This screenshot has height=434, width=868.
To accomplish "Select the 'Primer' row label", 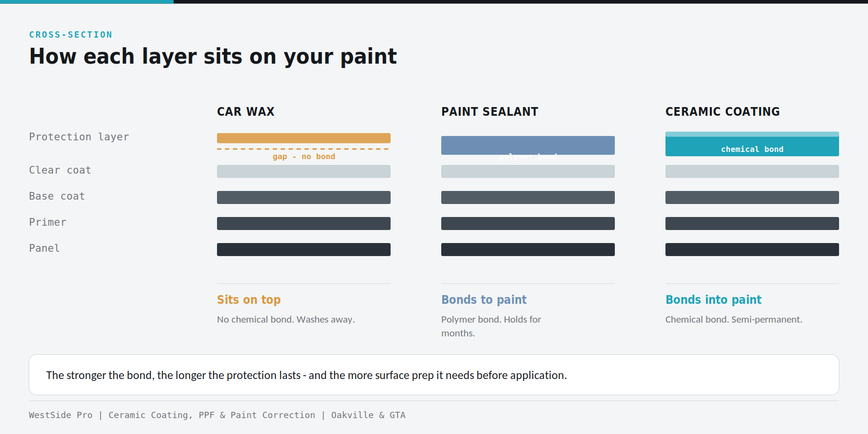I will click(48, 222).
